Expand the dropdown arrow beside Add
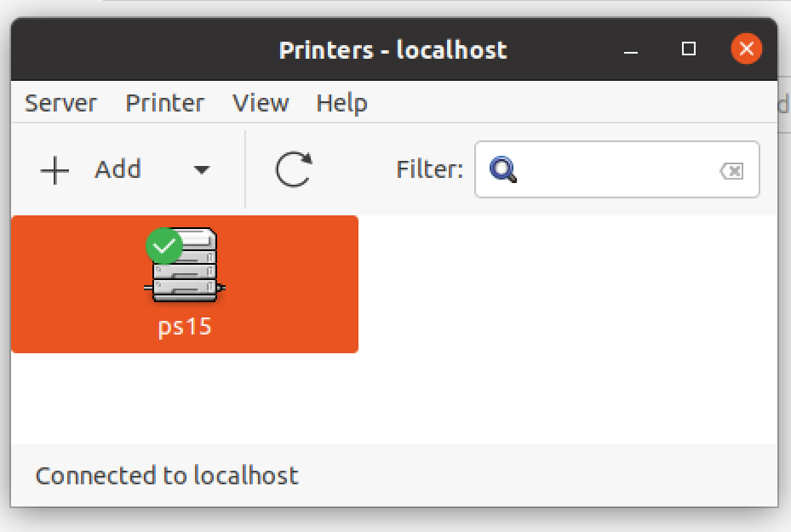The width and height of the screenshot is (791, 532). pos(201,170)
